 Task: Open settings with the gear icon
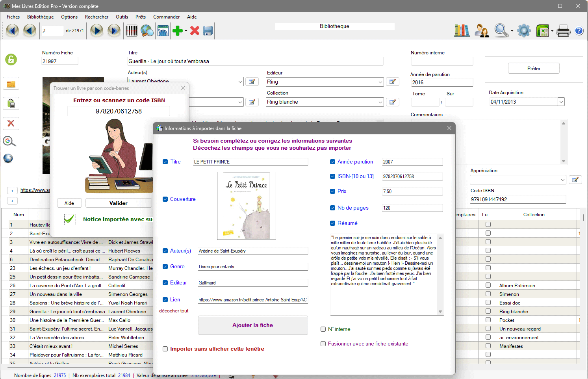[x=524, y=30]
